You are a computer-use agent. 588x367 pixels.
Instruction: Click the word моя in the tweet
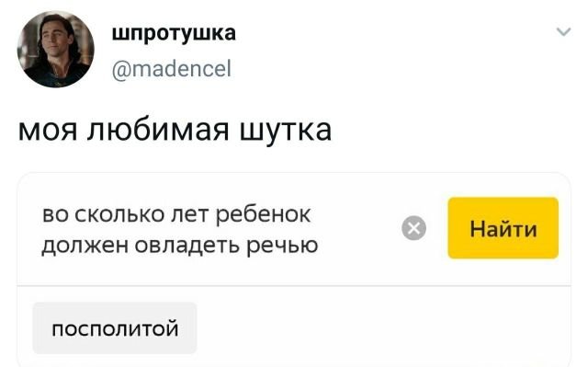pos(48,131)
